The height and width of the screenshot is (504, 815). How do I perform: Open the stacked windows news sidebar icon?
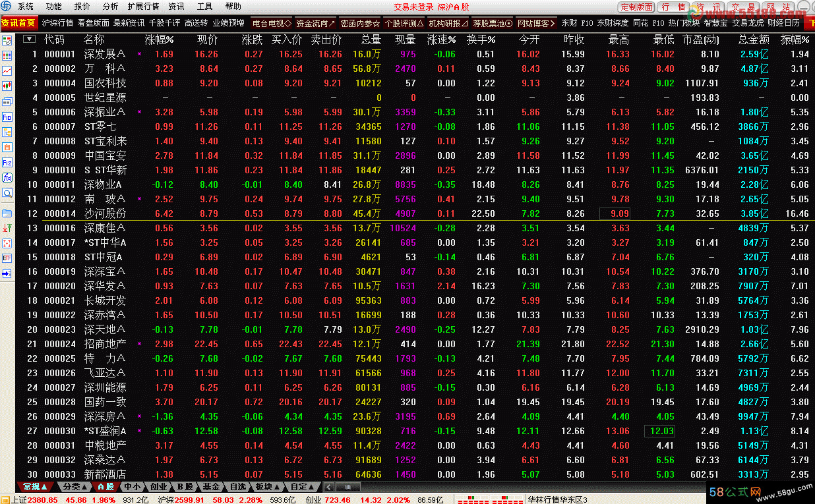click(x=7, y=101)
